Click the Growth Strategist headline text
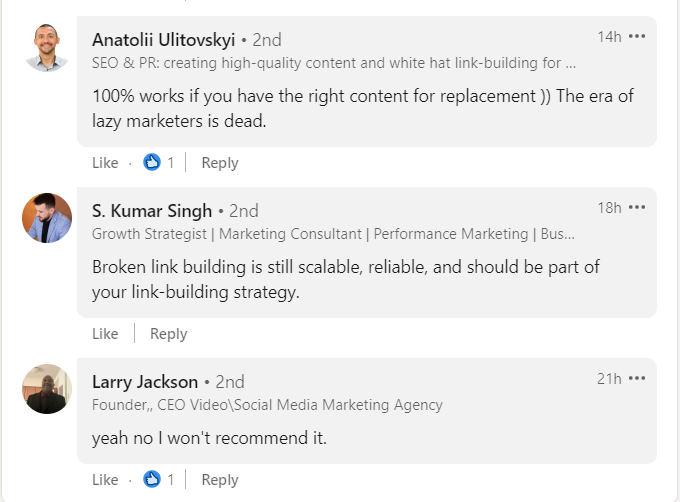The width and height of the screenshot is (680, 502). tap(333, 234)
